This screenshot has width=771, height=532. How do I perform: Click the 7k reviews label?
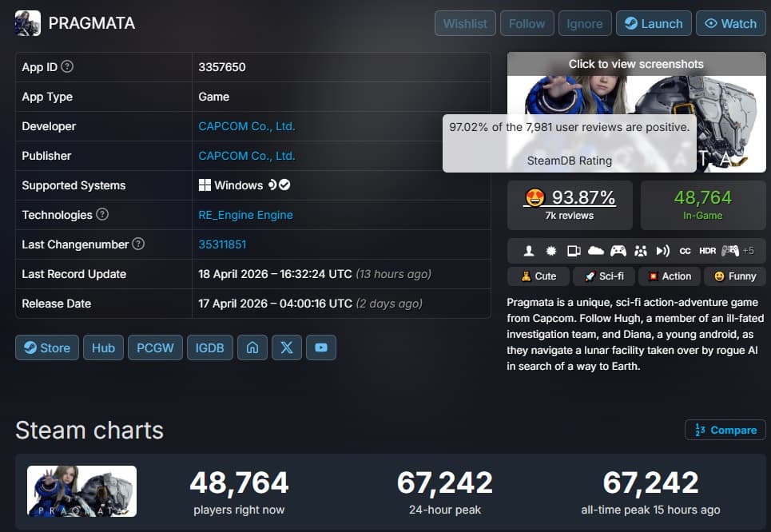[570, 216]
